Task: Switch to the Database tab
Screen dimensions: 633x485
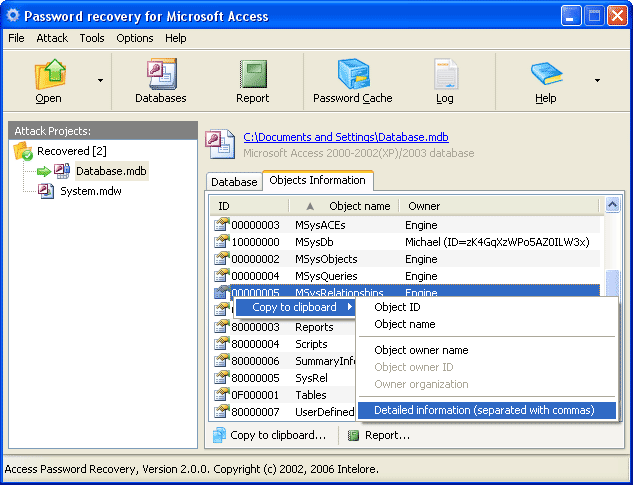Action: [x=234, y=182]
